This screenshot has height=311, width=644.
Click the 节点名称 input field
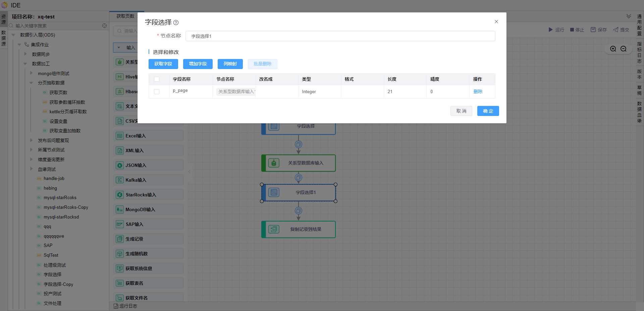point(340,36)
